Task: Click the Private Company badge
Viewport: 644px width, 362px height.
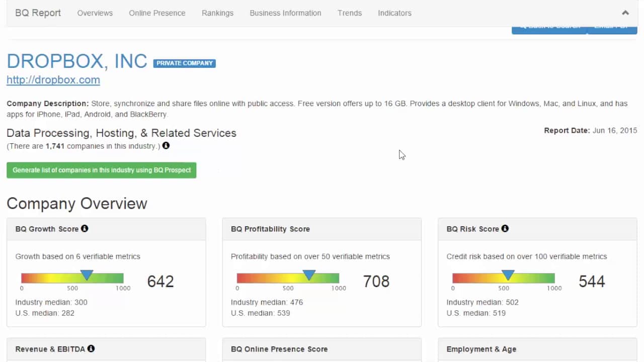Action: click(x=185, y=63)
